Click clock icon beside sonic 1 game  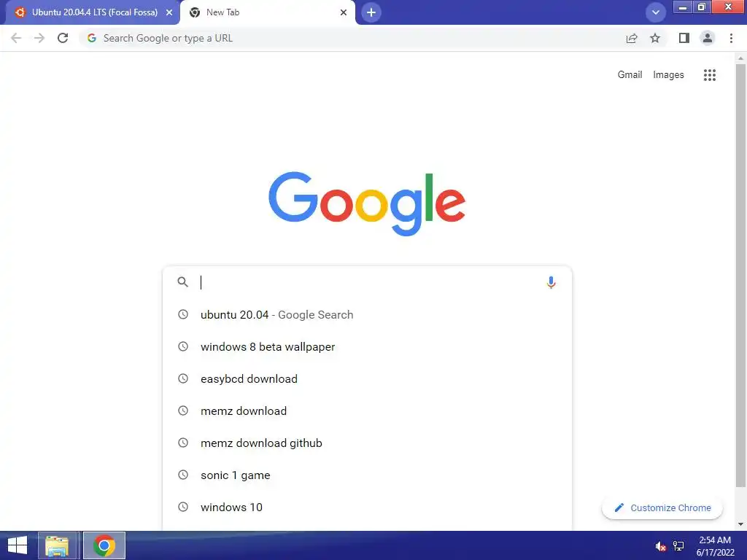pos(183,475)
